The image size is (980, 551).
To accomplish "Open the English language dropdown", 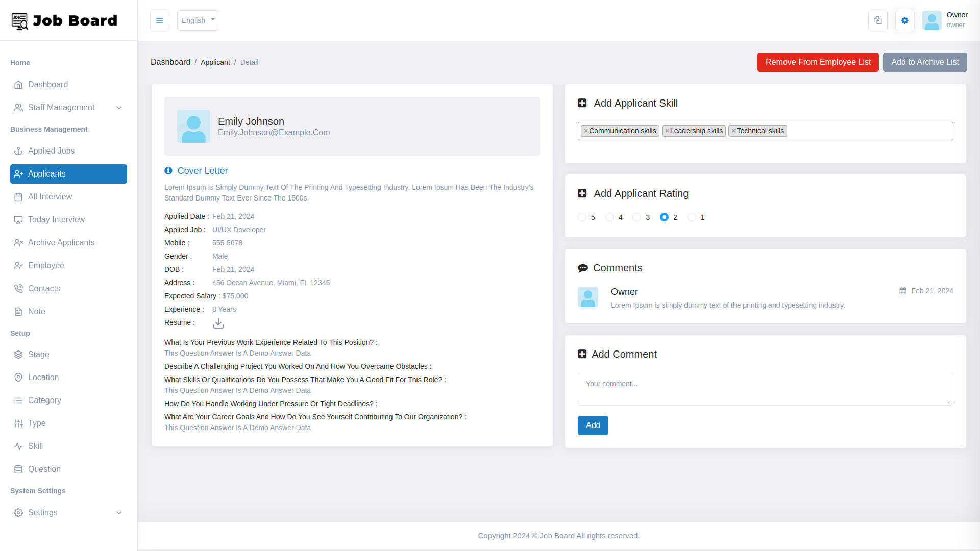I will tap(198, 20).
